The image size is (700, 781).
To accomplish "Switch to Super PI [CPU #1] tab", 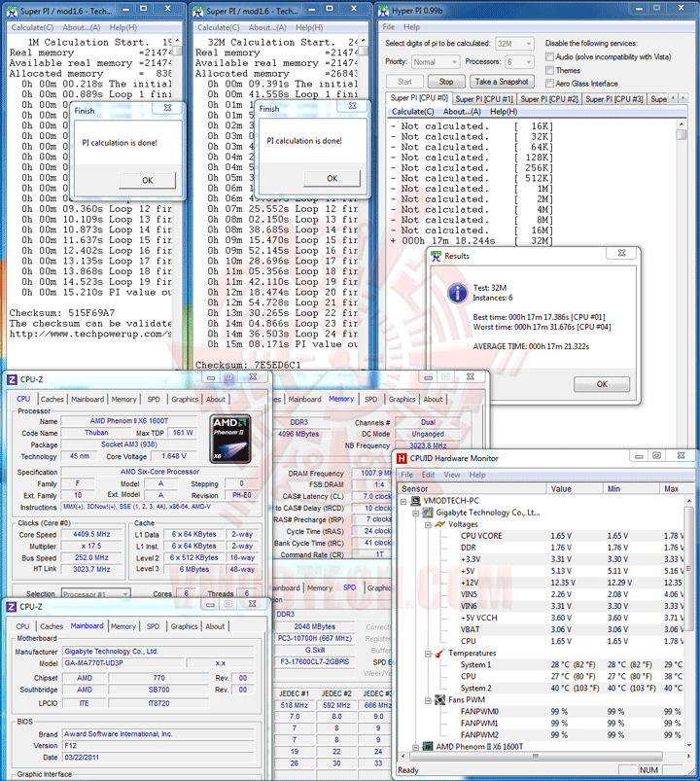I will click(x=484, y=98).
